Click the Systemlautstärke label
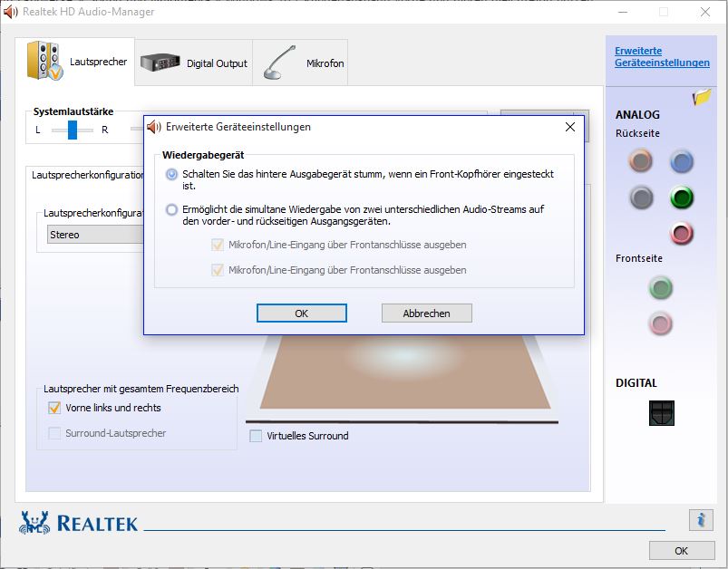 tap(73, 111)
